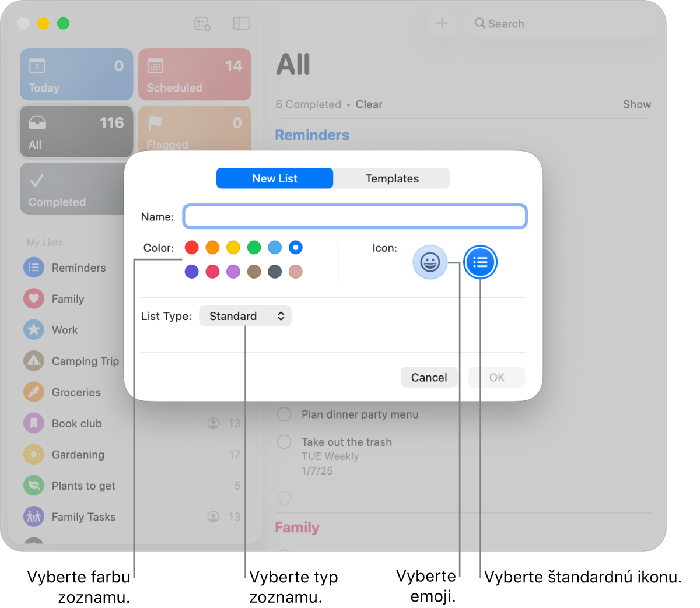The height and width of the screenshot is (608, 700).
Task: Open the All smart list card
Action: point(76,131)
